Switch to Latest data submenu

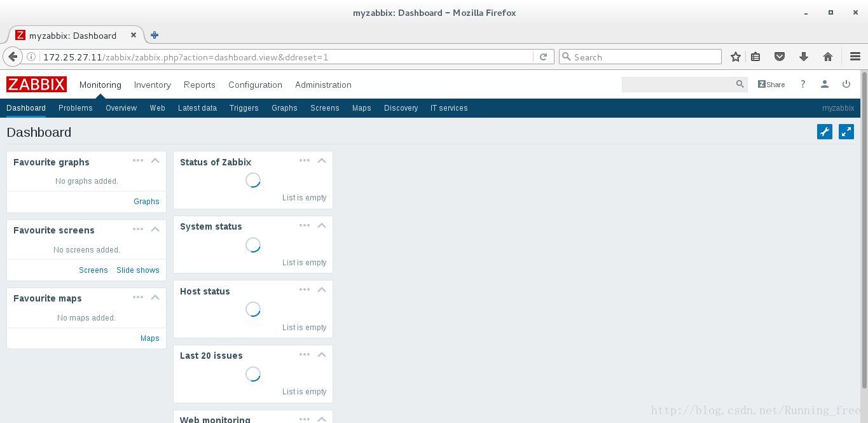197,108
